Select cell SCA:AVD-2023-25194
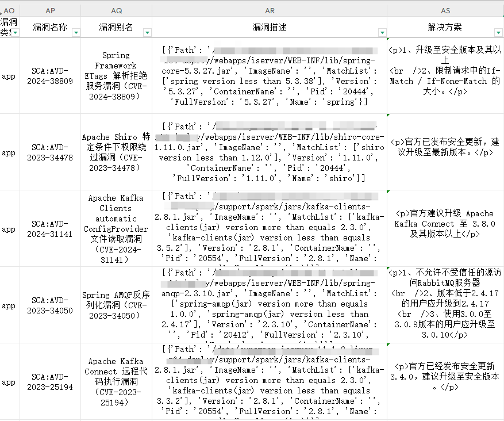 point(50,381)
